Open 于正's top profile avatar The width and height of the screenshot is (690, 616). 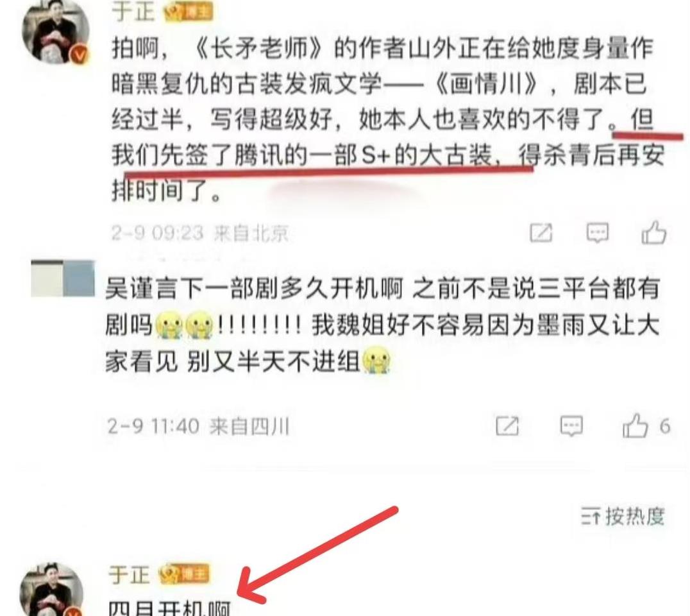(55, 31)
